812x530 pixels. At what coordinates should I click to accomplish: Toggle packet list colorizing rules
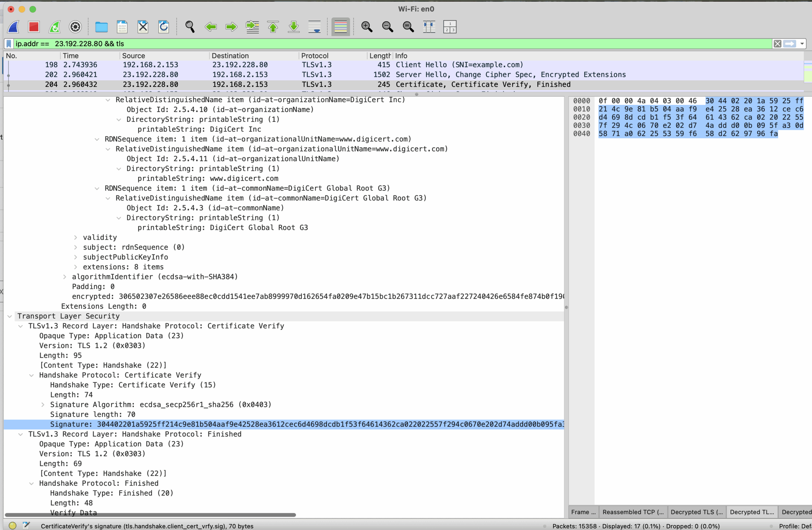pyautogui.click(x=340, y=27)
